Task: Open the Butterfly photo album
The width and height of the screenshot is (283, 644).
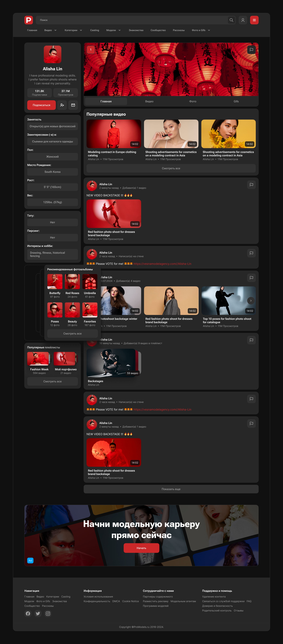Action: click(55, 281)
